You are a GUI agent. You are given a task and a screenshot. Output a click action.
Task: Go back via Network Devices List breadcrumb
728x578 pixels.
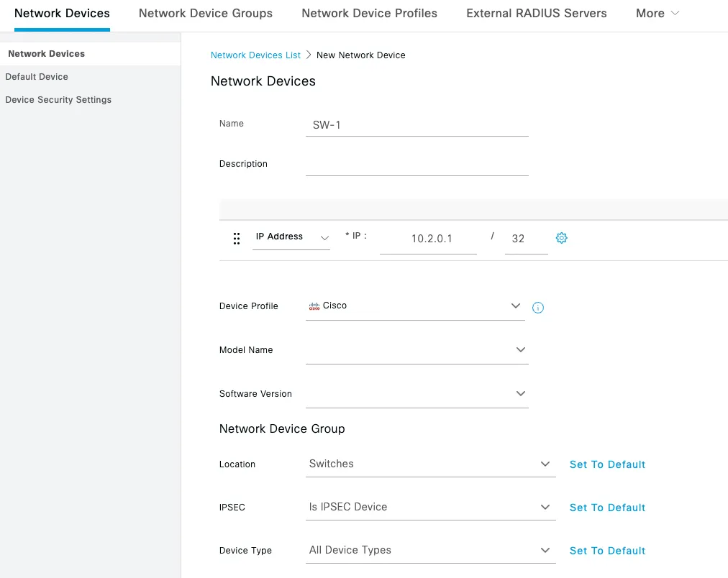(255, 55)
